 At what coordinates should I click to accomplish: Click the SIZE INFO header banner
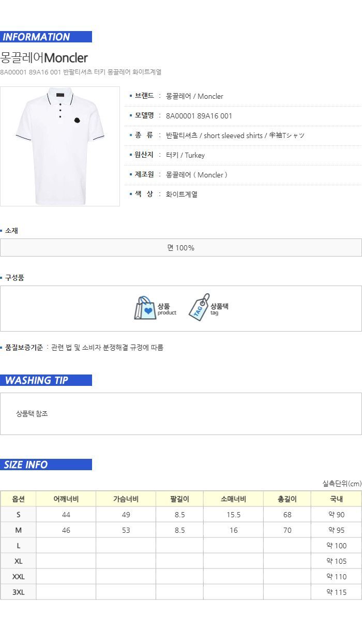[x=46, y=465]
